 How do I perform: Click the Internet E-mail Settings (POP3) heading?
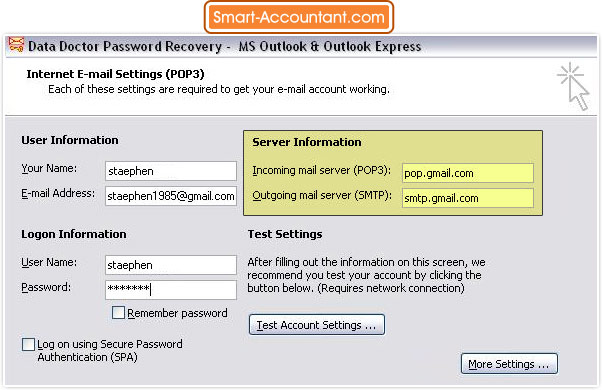click(115, 74)
